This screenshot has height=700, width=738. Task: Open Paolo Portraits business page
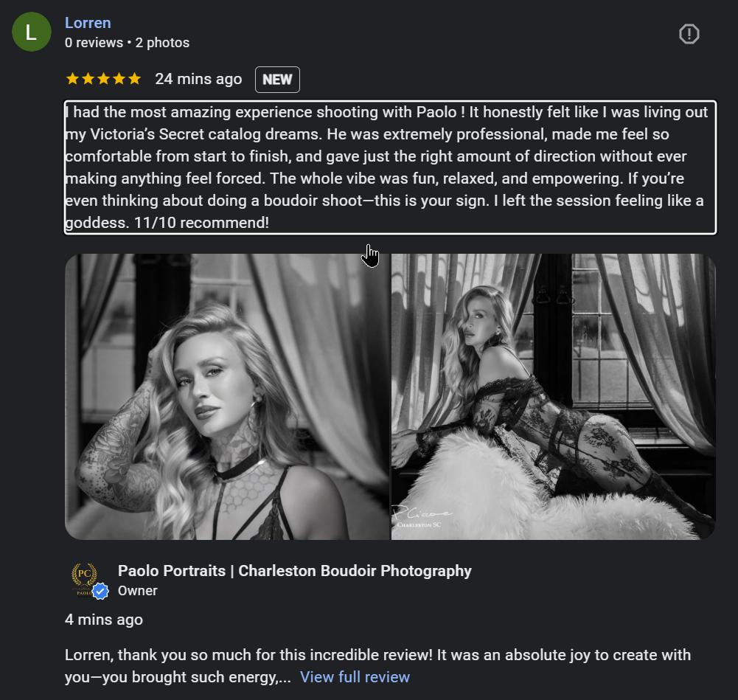[294, 570]
